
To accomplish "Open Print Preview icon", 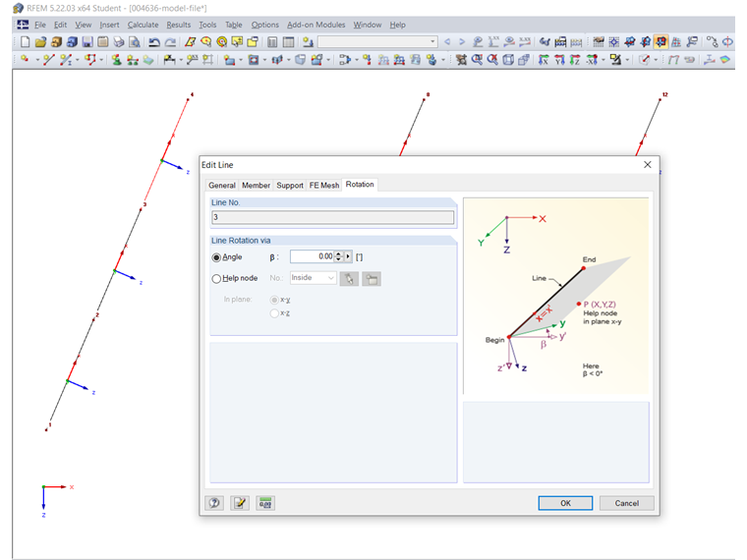I will pos(135,42).
